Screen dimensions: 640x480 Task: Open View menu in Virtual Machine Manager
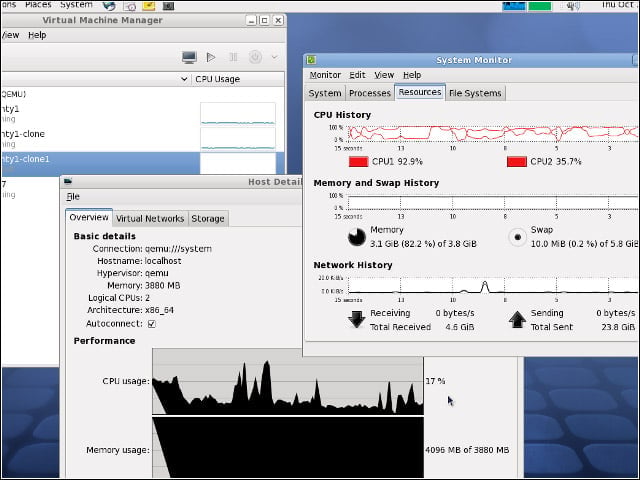tap(11, 36)
